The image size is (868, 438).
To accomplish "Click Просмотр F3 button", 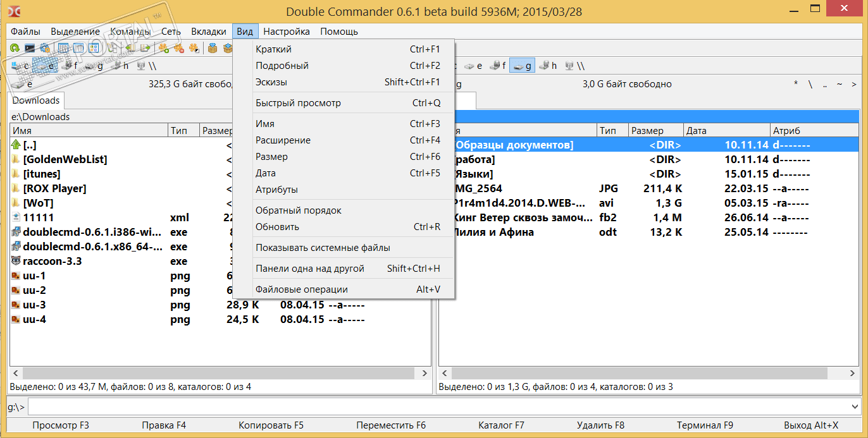I will coord(61,425).
